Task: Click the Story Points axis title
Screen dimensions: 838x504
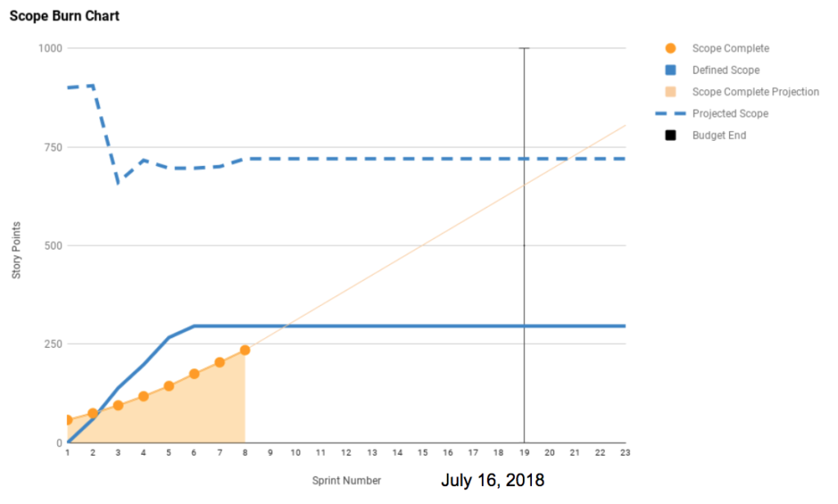Action: click(16, 246)
